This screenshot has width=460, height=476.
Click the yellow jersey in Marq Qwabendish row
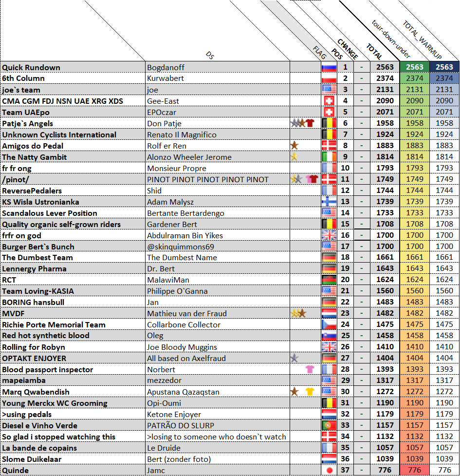click(x=310, y=392)
